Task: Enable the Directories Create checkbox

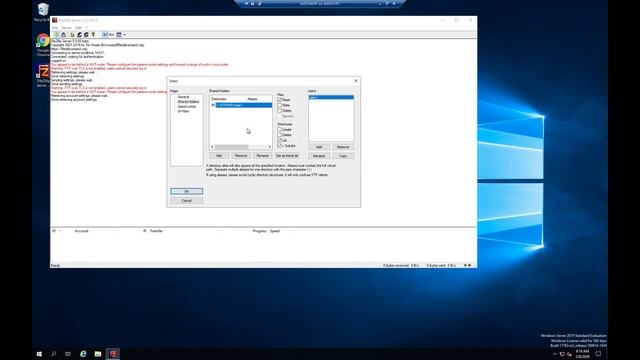Action: [280, 129]
